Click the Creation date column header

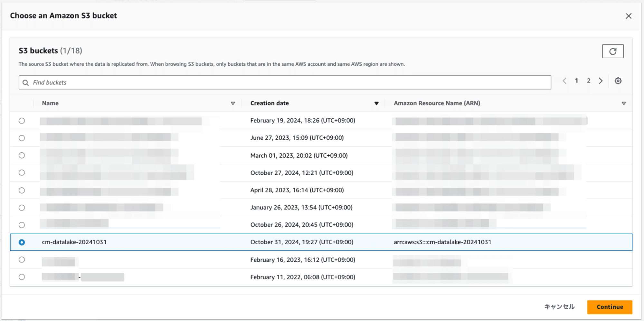click(270, 103)
